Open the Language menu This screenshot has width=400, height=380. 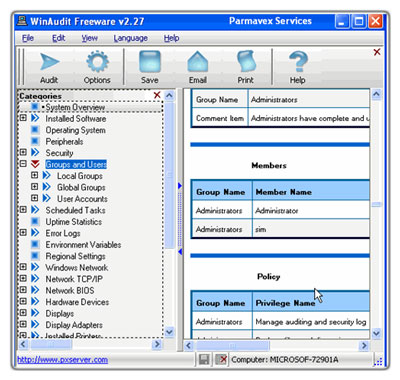pyautogui.click(x=131, y=38)
